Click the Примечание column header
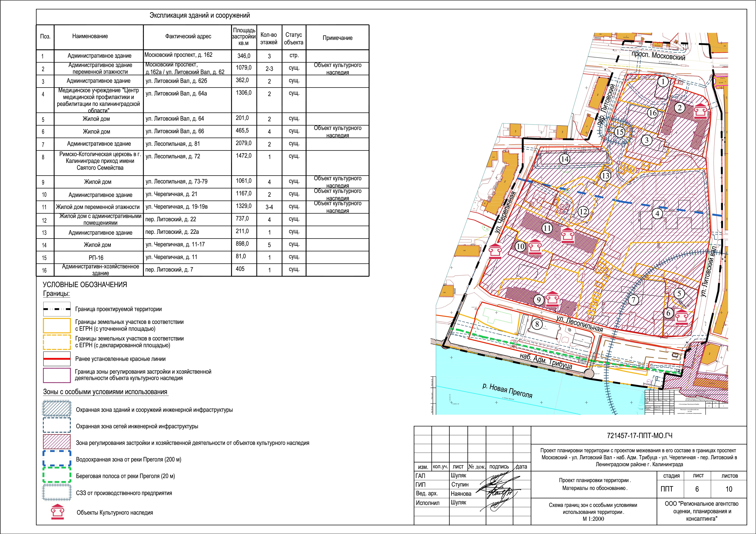The height and width of the screenshot is (534, 756). pyautogui.click(x=338, y=38)
